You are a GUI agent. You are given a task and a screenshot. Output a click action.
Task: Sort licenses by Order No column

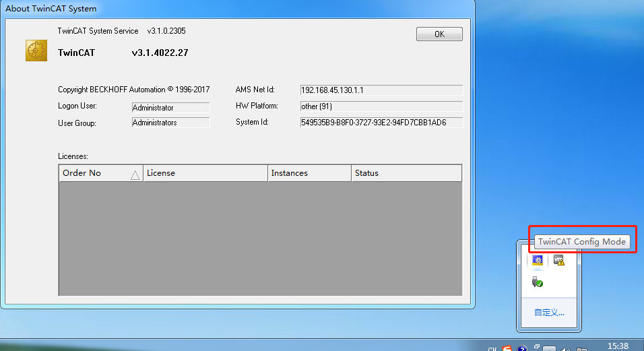[x=101, y=173]
